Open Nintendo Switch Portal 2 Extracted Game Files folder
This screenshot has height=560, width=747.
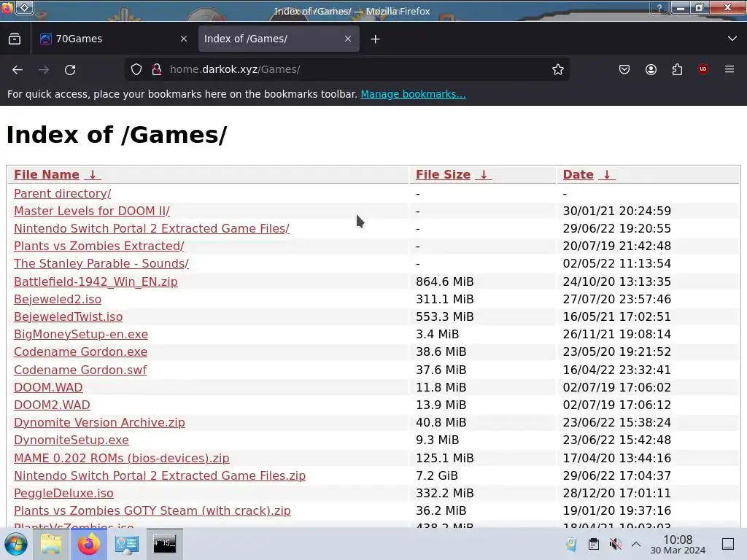152,228
